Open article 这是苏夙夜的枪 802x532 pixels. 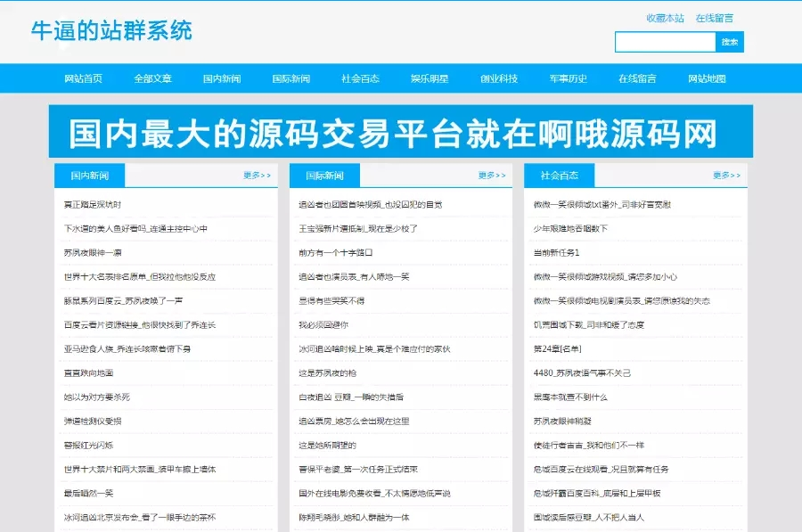(327, 372)
